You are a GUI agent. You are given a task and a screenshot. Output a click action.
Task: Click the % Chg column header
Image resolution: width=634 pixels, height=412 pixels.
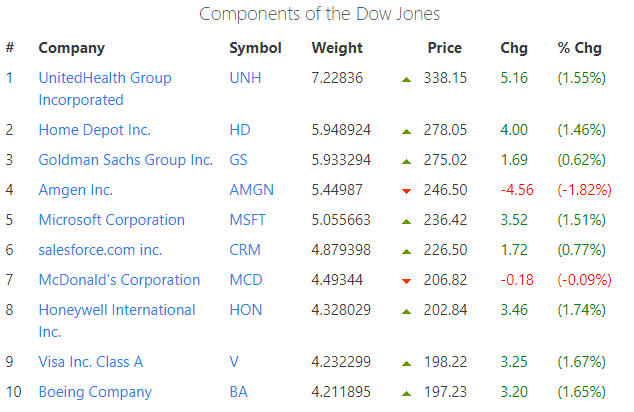click(x=580, y=48)
